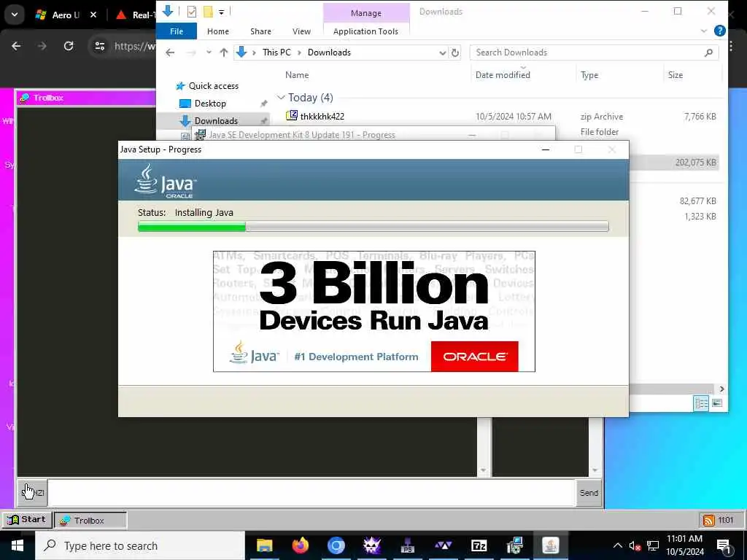Image resolution: width=747 pixels, height=560 pixels.
Task: Click the purple triangles taskbar icon
Action: click(x=443, y=545)
